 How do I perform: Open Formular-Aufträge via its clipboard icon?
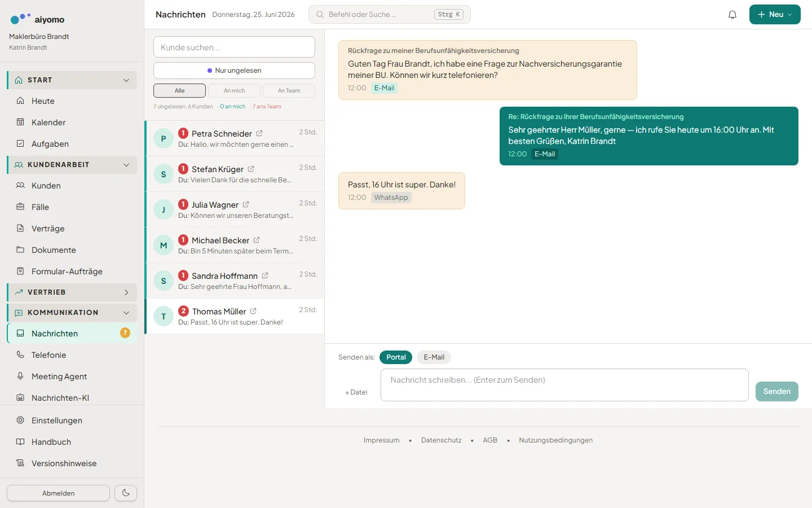point(20,271)
